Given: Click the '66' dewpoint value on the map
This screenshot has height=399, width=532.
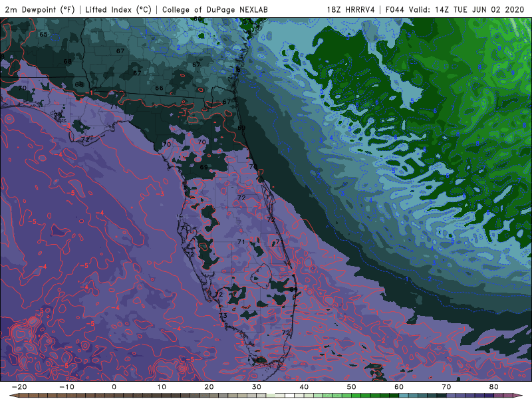Looking at the screenshot, I should [159, 88].
